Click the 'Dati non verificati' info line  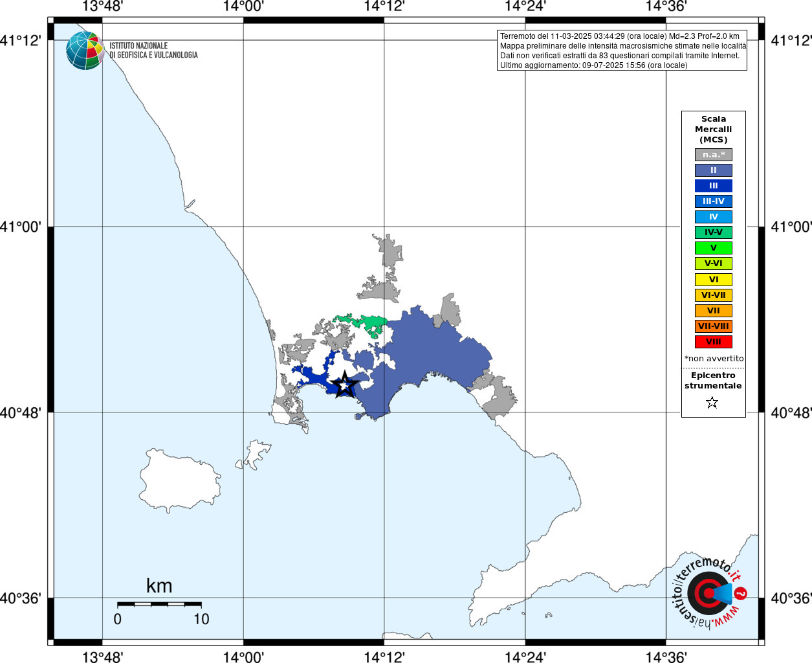point(620,56)
